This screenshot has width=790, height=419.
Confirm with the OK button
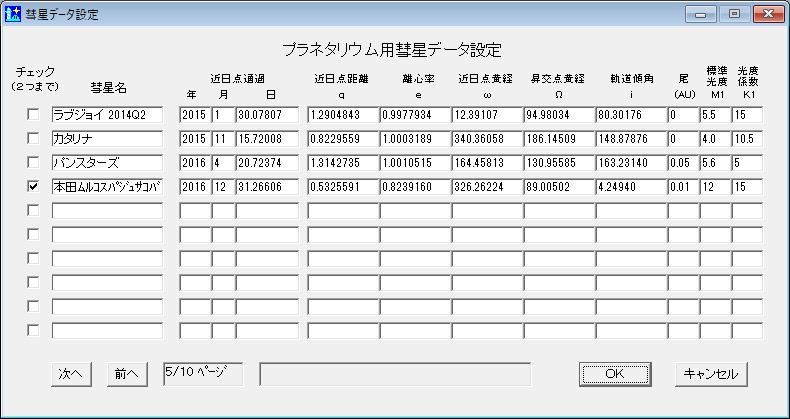coord(613,373)
